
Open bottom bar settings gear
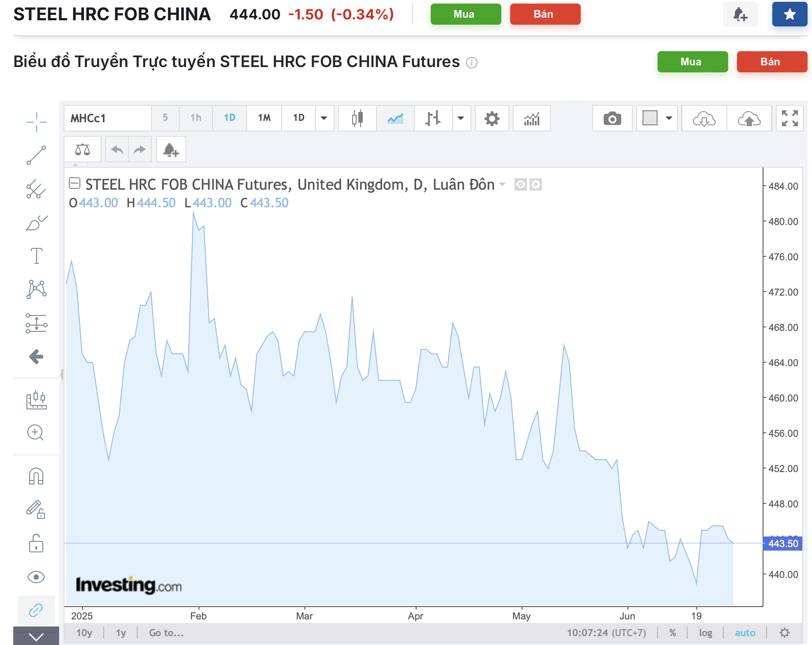tap(785, 633)
